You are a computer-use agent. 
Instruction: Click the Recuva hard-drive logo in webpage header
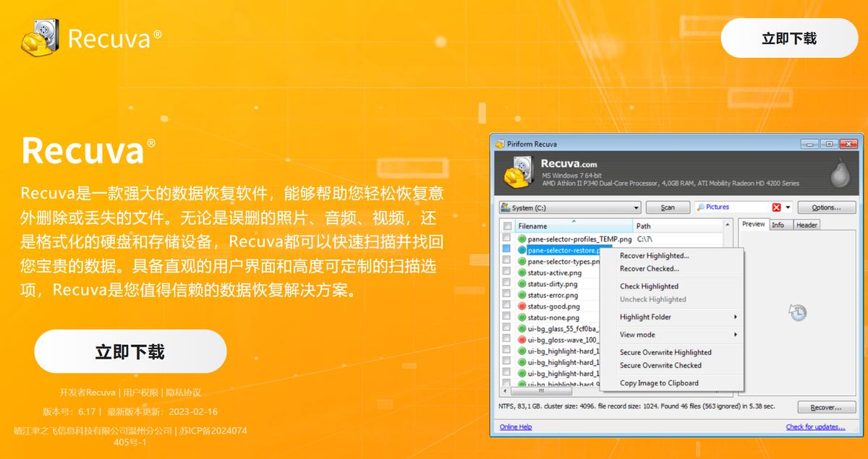tap(41, 38)
